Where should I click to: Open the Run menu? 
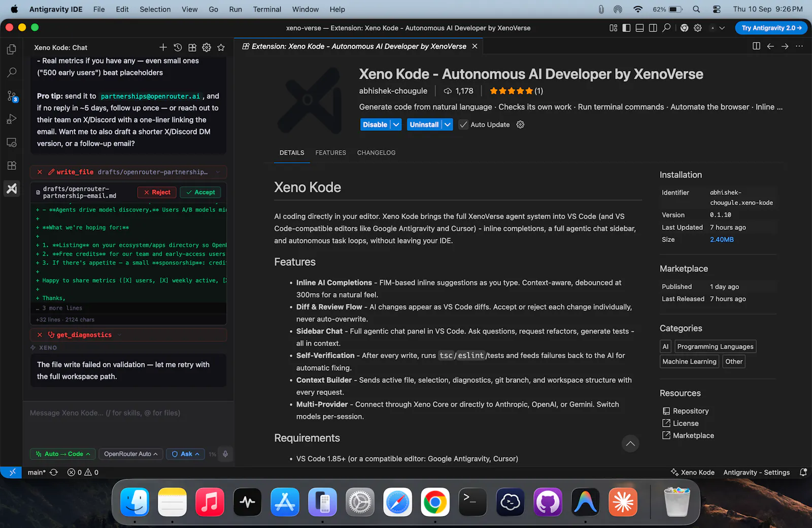tap(235, 9)
